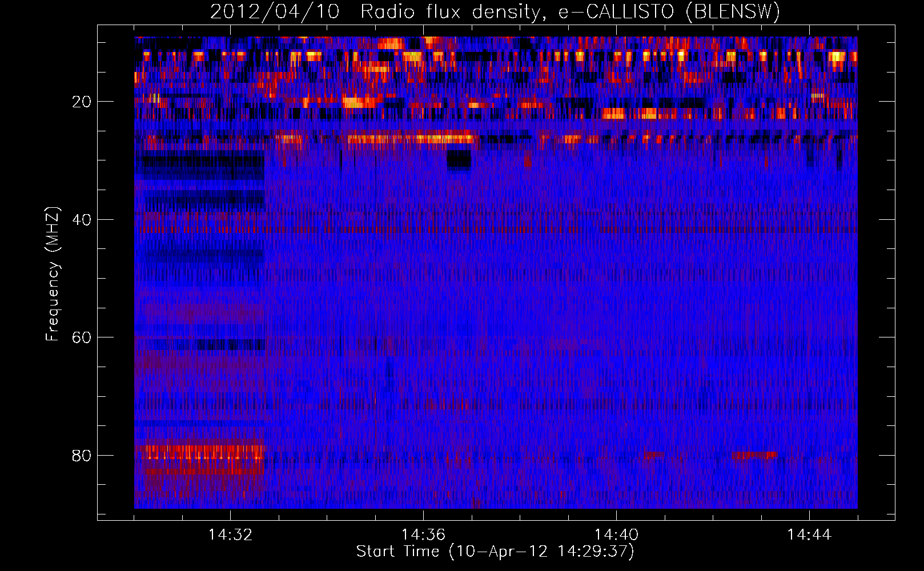The width and height of the screenshot is (924, 571).
Task: Click the 14:36 time tick label
Action: coord(423,535)
